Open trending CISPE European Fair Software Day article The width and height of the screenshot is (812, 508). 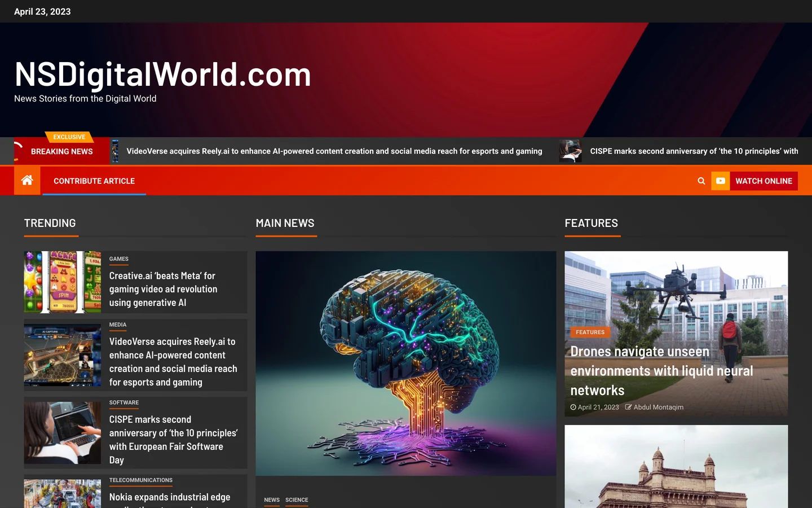tap(174, 440)
